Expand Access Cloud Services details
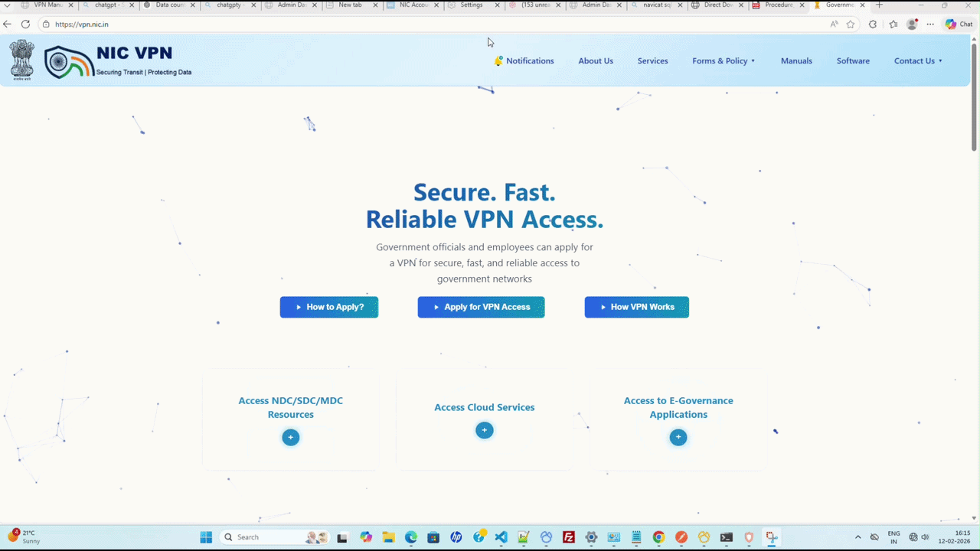The height and width of the screenshot is (551, 980). point(484,430)
